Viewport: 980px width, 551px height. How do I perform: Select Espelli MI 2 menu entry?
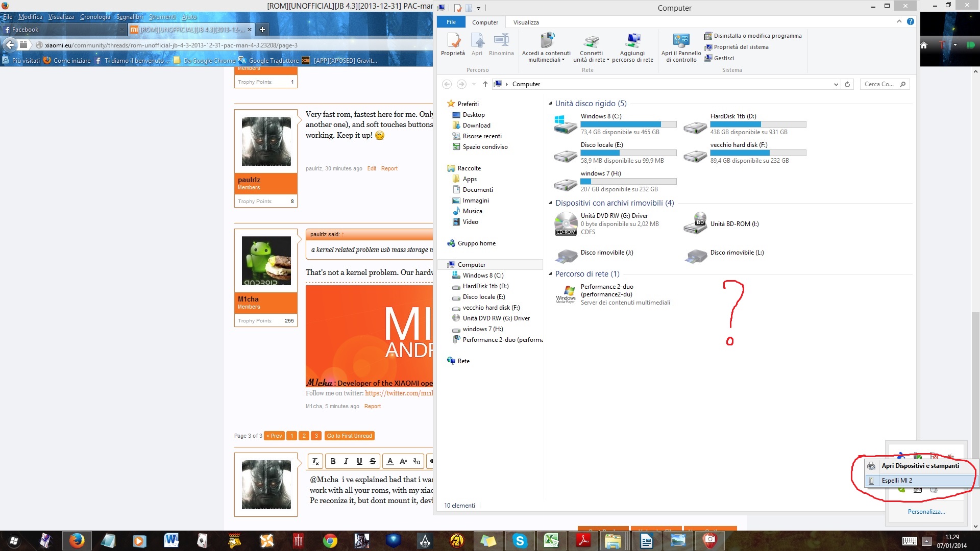tap(921, 481)
